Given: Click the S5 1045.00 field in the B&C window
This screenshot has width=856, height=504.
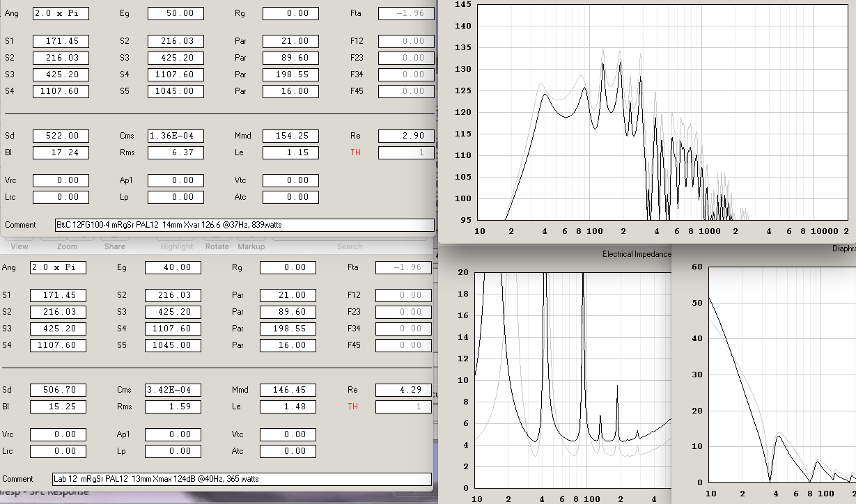Looking at the screenshot, I should [176, 91].
